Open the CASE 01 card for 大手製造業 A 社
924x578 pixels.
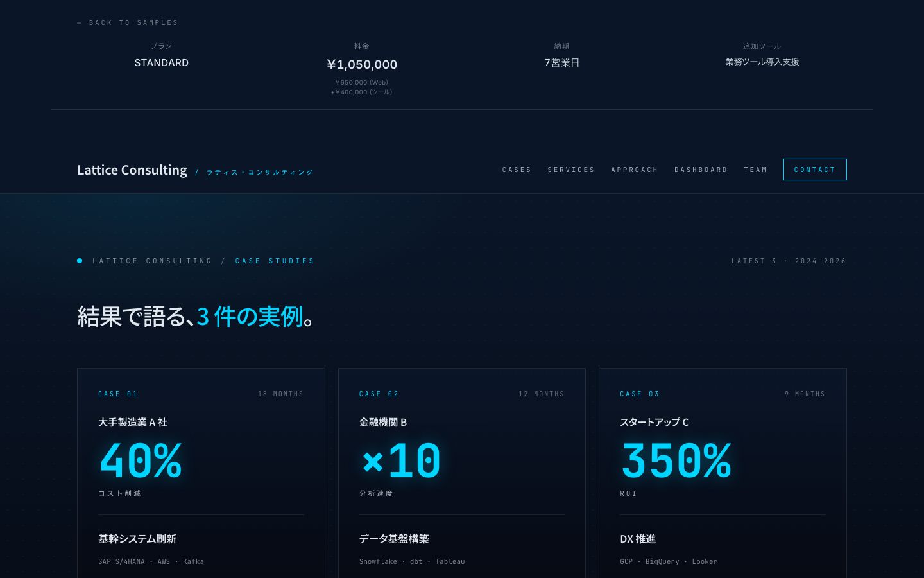click(201, 450)
